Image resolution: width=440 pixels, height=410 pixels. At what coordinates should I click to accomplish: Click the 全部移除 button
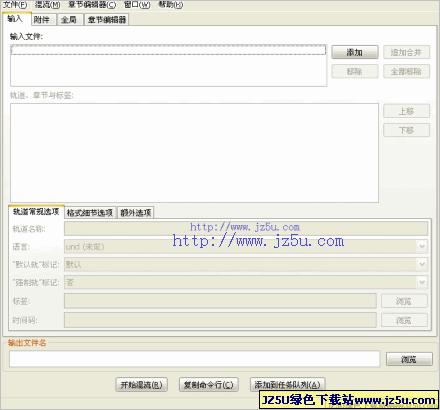pos(406,71)
